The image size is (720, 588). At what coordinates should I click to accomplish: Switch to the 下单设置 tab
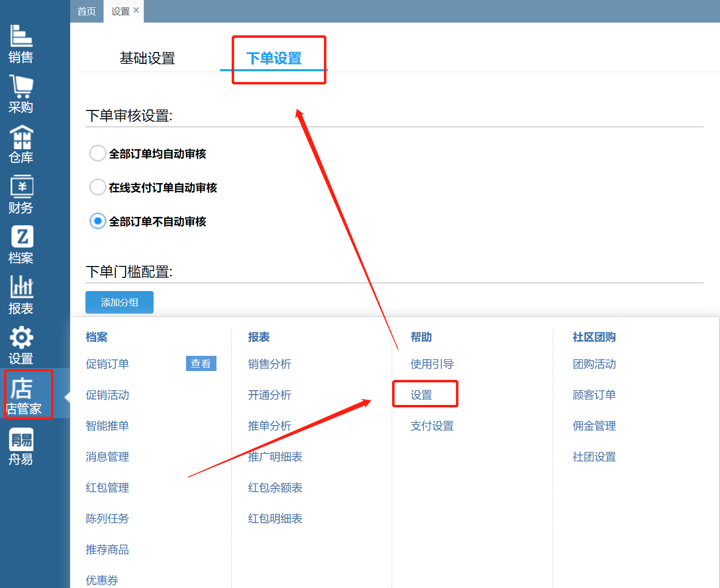click(273, 58)
